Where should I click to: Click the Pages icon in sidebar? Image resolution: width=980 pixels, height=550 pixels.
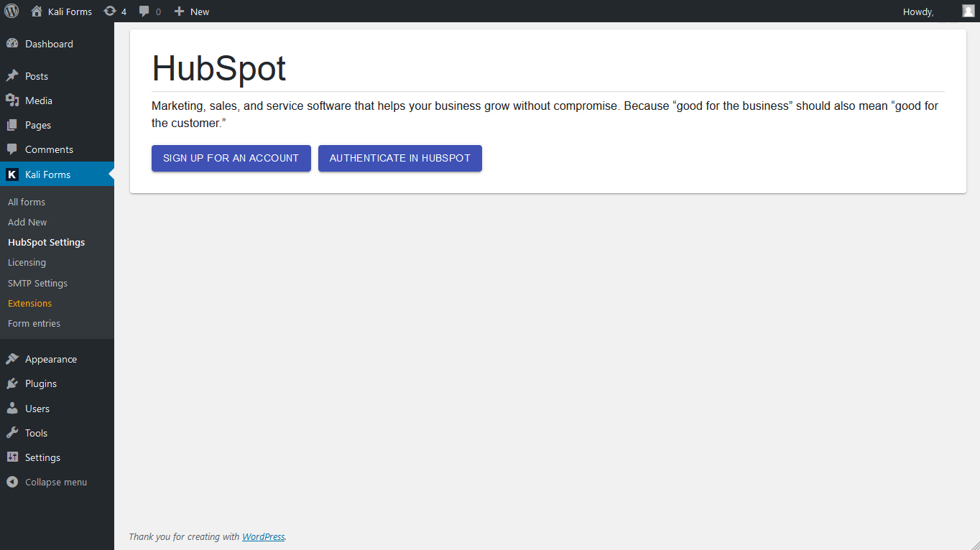tap(12, 125)
